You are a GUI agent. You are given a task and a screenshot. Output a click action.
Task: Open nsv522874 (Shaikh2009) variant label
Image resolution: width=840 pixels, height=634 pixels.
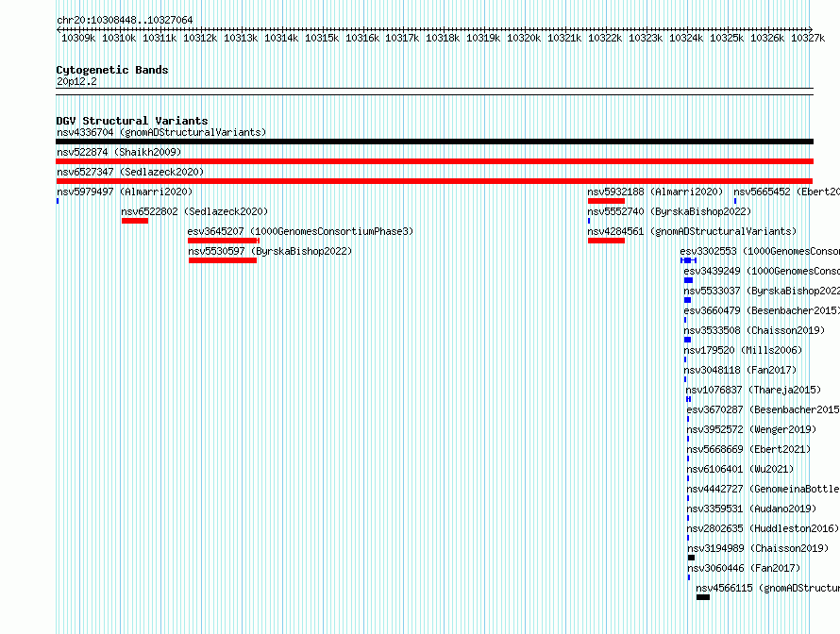click(119, 152)
